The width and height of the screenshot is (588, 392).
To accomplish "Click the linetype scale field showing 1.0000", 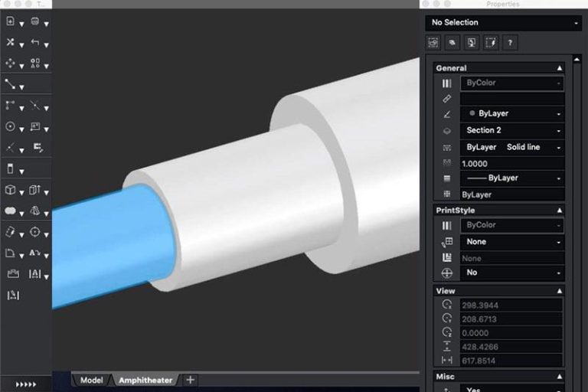I will 511,163.
